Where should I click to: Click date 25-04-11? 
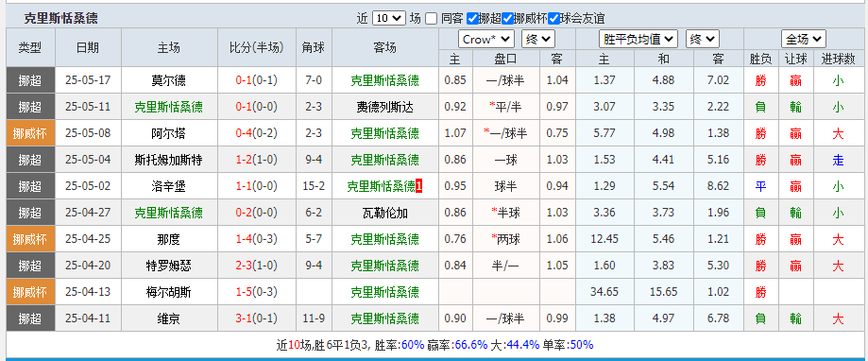88,318
